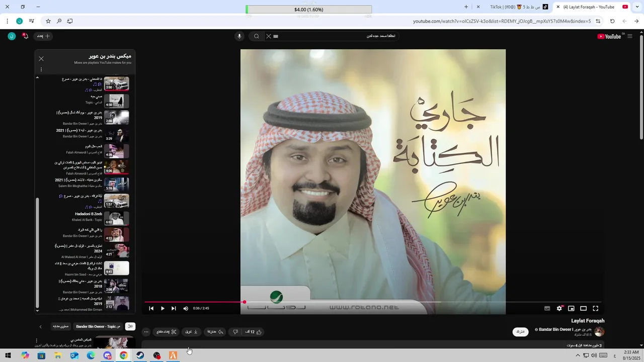Open player settings gear

click(559, 308)
